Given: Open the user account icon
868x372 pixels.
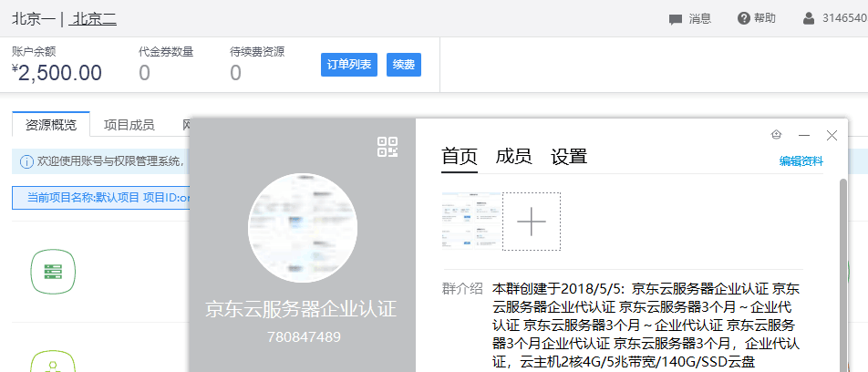Looking at the screenshot, I should pos(809,18).
